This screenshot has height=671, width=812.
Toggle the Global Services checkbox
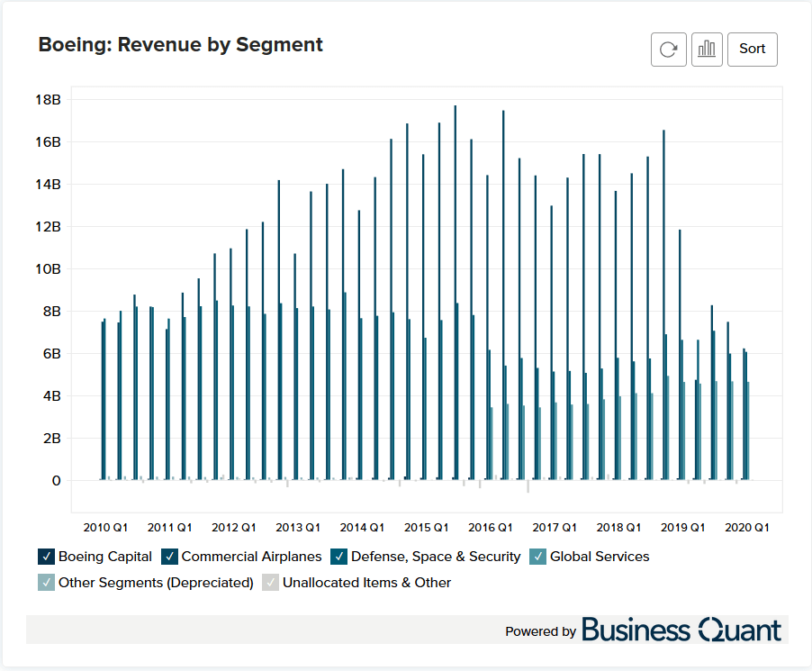pyautogui.click(x=537, y=557)
